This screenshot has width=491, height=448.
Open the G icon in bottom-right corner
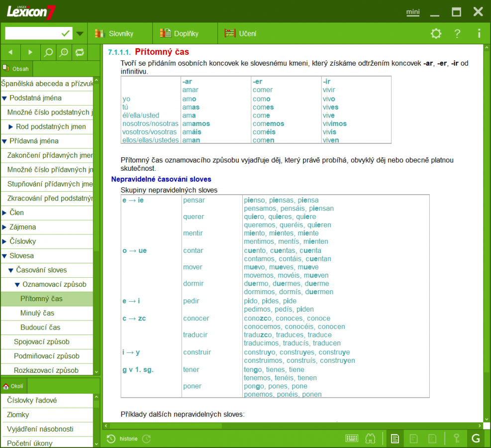tap(476, 439)
